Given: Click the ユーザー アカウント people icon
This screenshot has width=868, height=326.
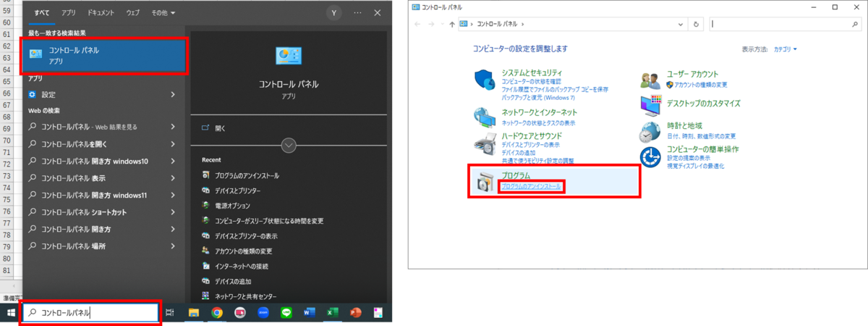Looking at the screenshot, I should [x=650, y=80].
